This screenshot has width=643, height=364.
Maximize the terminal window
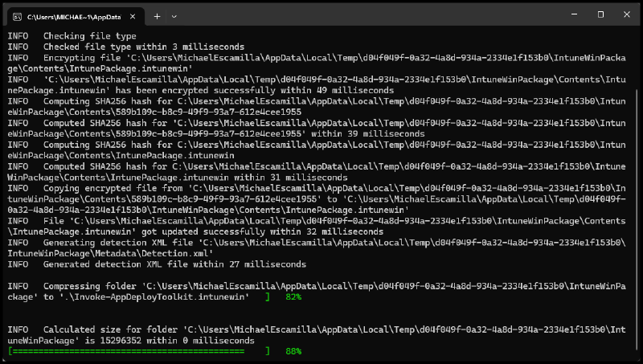(600, 14)
